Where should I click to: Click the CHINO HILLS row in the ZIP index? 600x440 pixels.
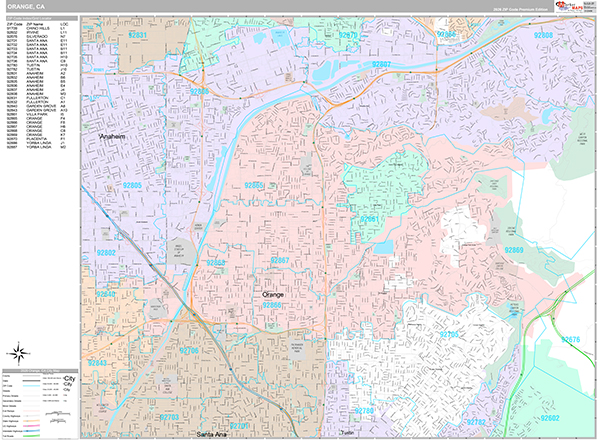[x=37, y=28]
